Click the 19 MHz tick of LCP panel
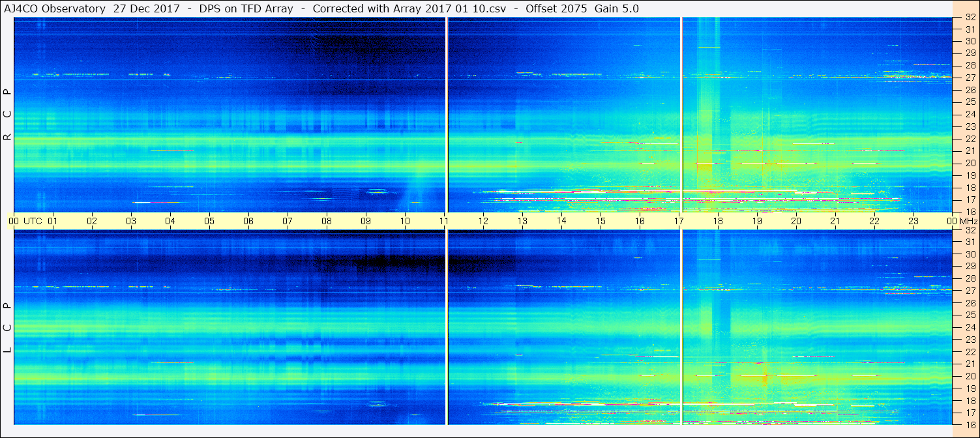Image resolution: width=980 pixels, height=438 pixels. coord(970,388)
